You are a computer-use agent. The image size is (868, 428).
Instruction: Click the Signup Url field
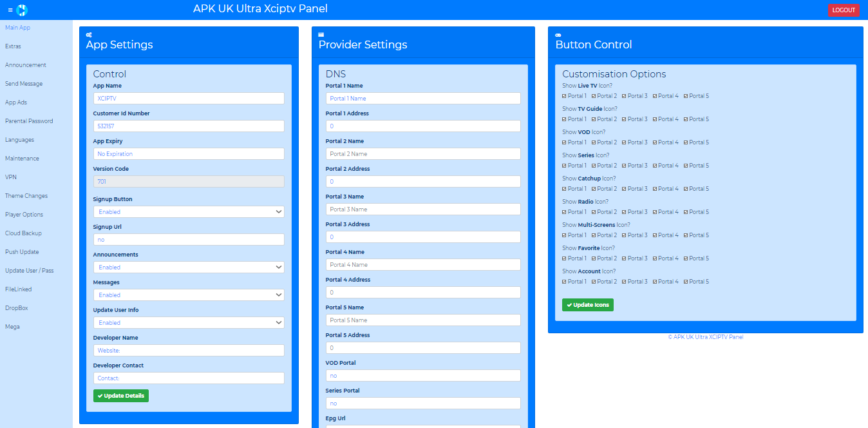[189, 239]
